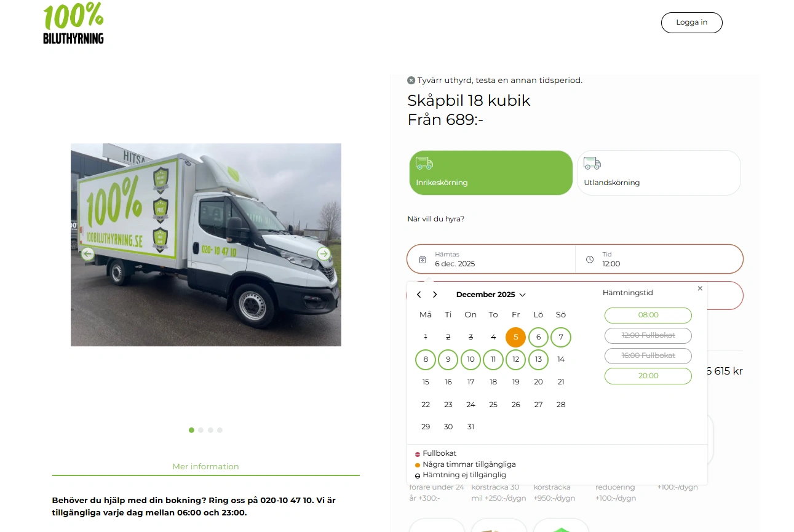Choose 08:00 pickup time
This screenshot has width=794, height=532.
648,315
